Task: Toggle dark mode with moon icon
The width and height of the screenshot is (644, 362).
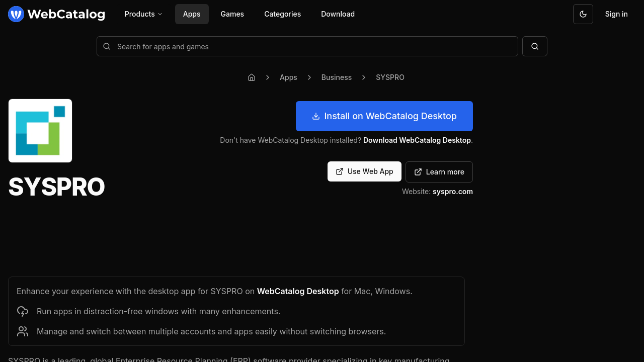Action: 583,14
